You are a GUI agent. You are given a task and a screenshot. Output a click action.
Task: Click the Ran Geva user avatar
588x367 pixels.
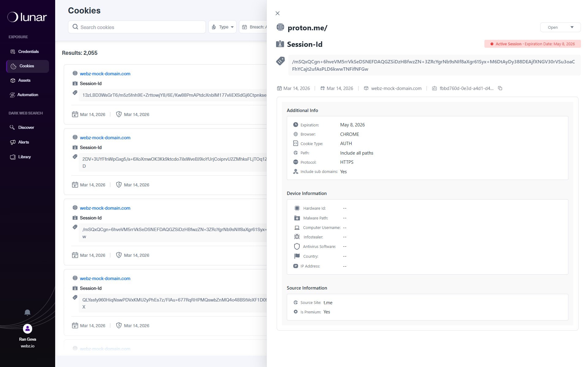pos(28,328)
